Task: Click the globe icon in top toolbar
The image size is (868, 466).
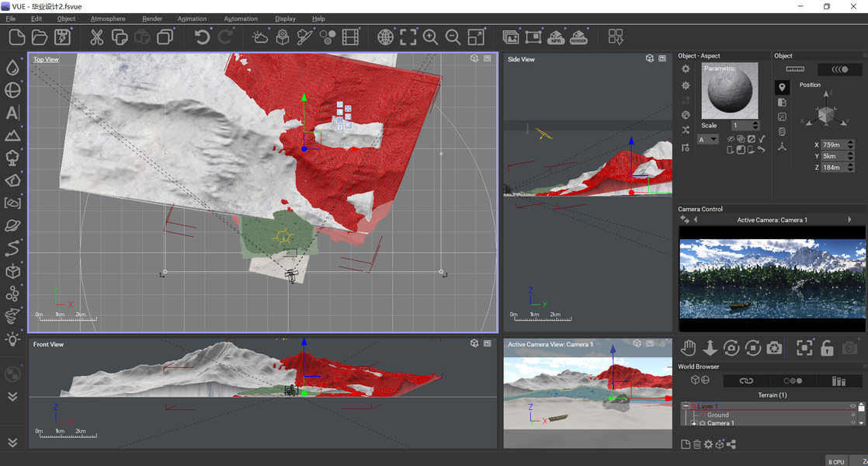Action: [x=385, y=37]
